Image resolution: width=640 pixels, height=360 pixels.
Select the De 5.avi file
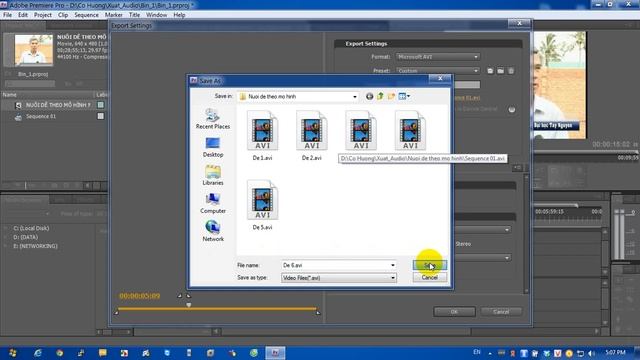pos(262,205)
